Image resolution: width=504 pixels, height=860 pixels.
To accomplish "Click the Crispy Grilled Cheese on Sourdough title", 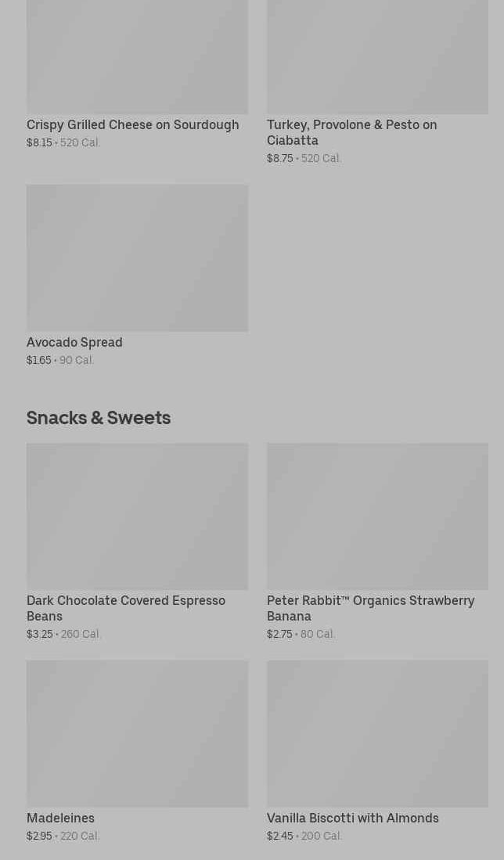I will pyautogui.click(x=132, y=124).
